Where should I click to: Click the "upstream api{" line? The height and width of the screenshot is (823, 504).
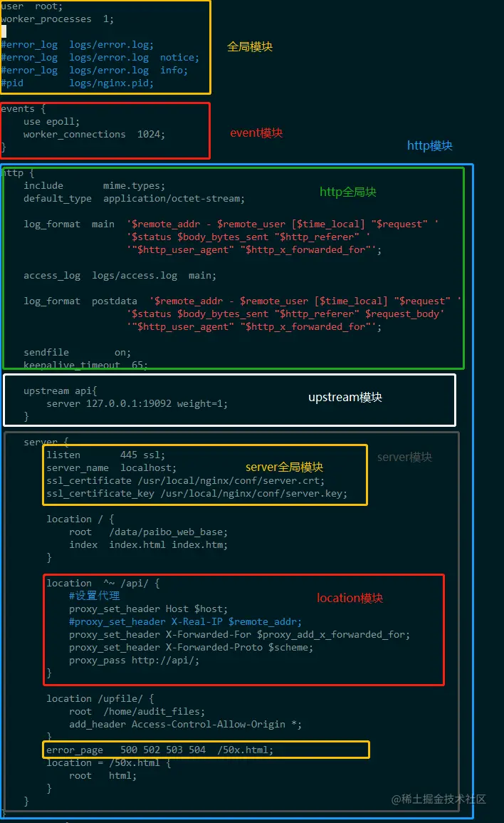61,391
